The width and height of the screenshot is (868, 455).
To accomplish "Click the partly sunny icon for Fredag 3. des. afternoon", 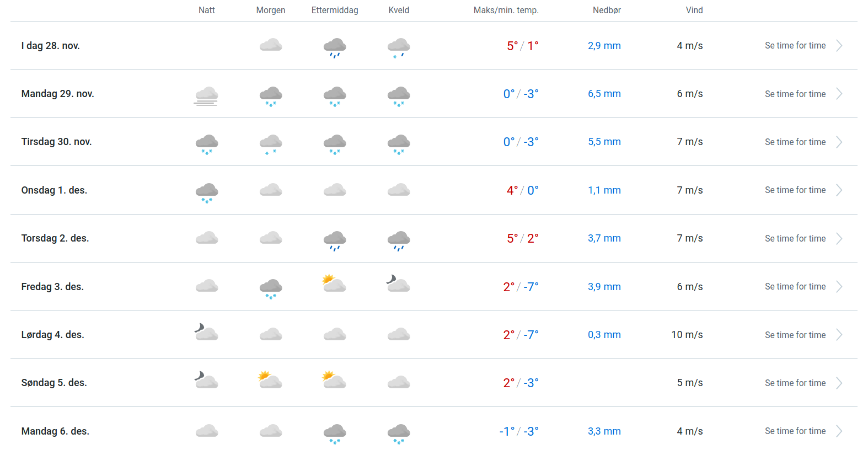I will [334, 285].
